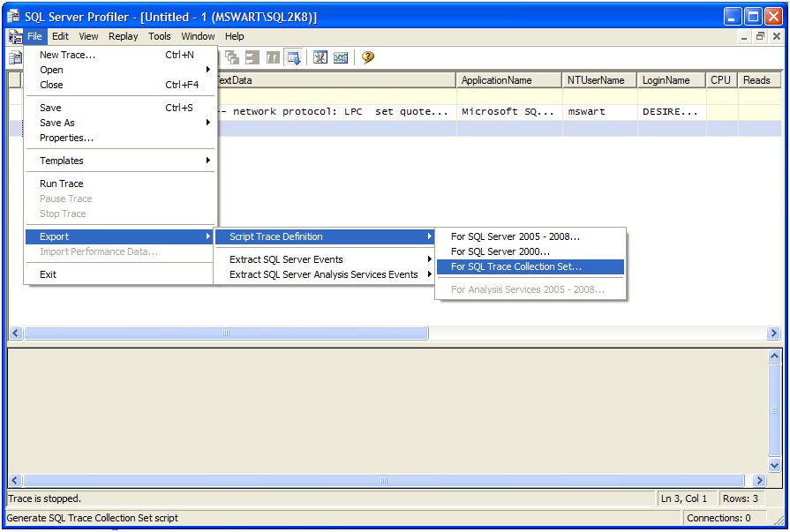790x532 pixels.
Task: Toggle the Auto Scroll Window toolbar icon
Action: 294,57
